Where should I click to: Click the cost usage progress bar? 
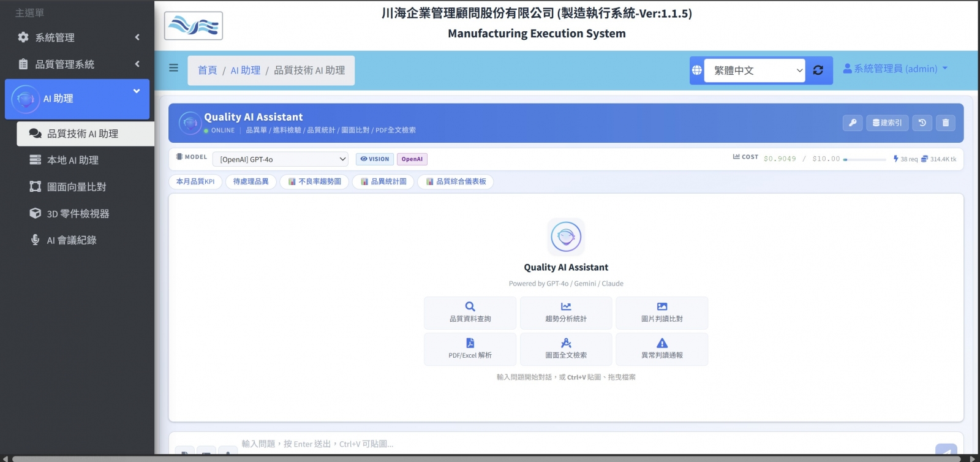click(x=864, y=159)
